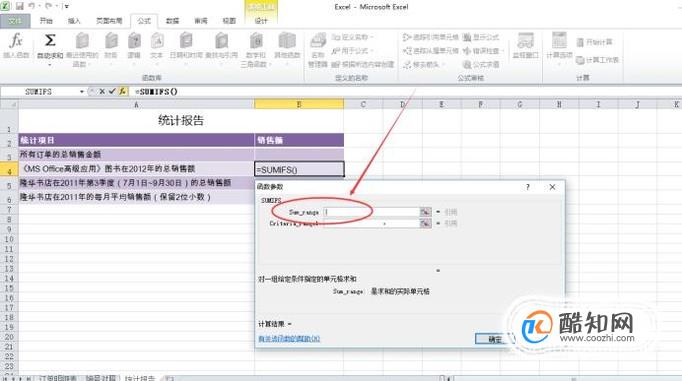
Task: Click formula bar fx insert function button
Action: [x=123, y=91]
